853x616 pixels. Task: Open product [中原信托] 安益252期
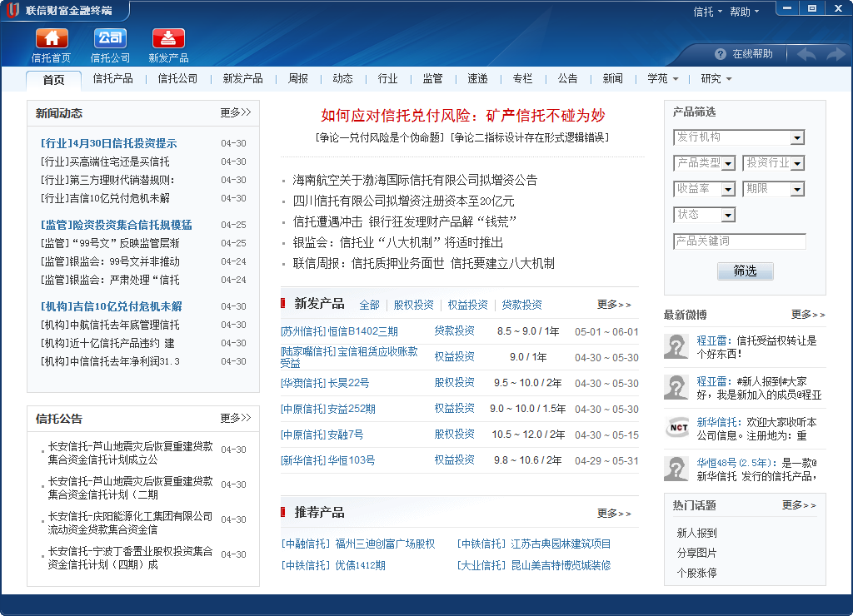click(x=328, y=409)
